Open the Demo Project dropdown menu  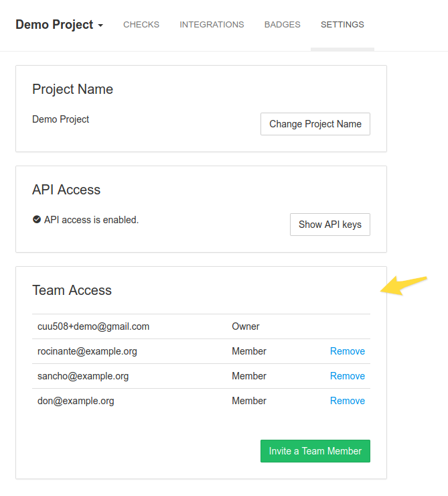[60, 25]
